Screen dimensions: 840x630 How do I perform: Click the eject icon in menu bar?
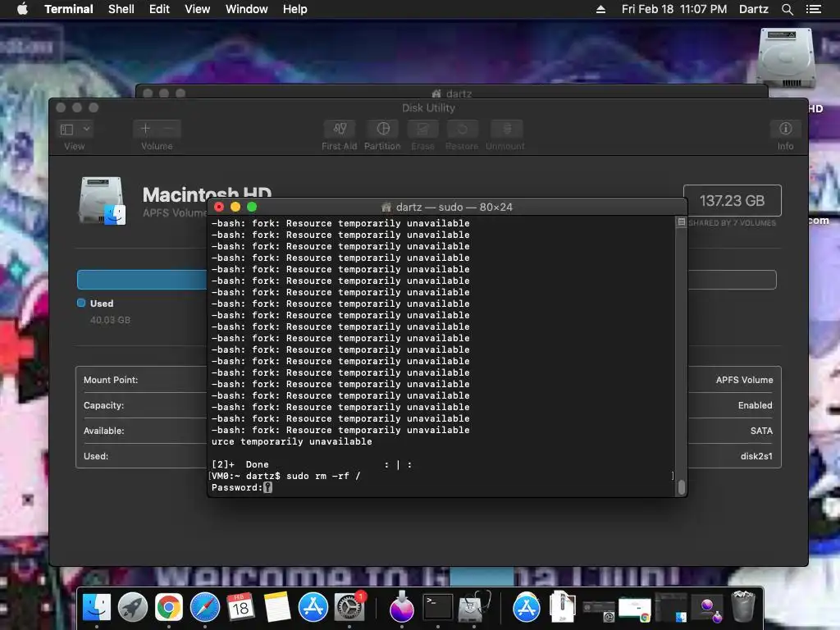[x=600, y=9]
